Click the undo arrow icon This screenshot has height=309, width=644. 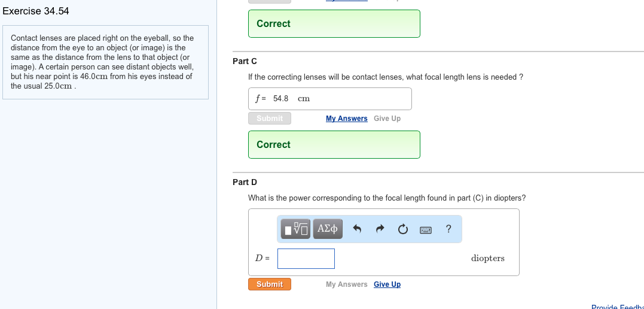[x=357, y=229]
